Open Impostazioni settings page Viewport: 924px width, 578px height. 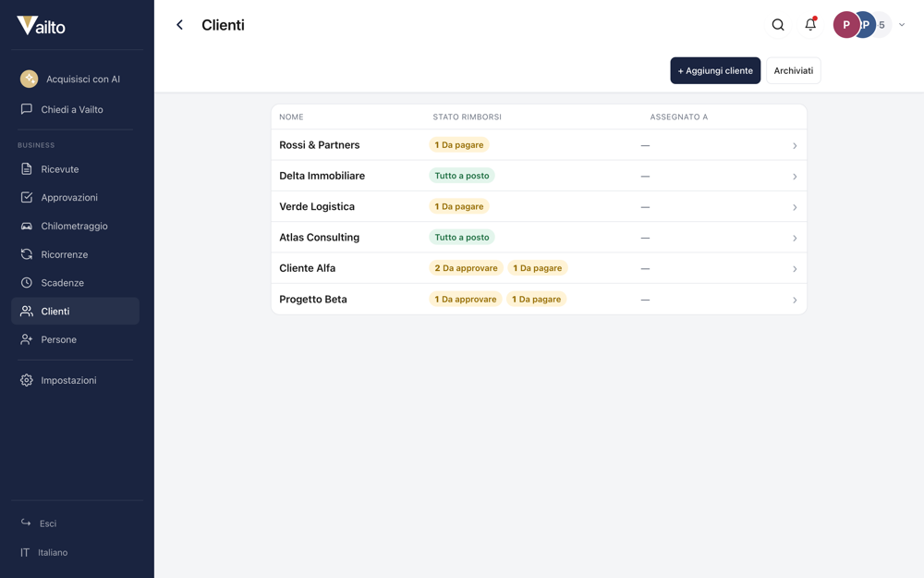tap(76, 380)
